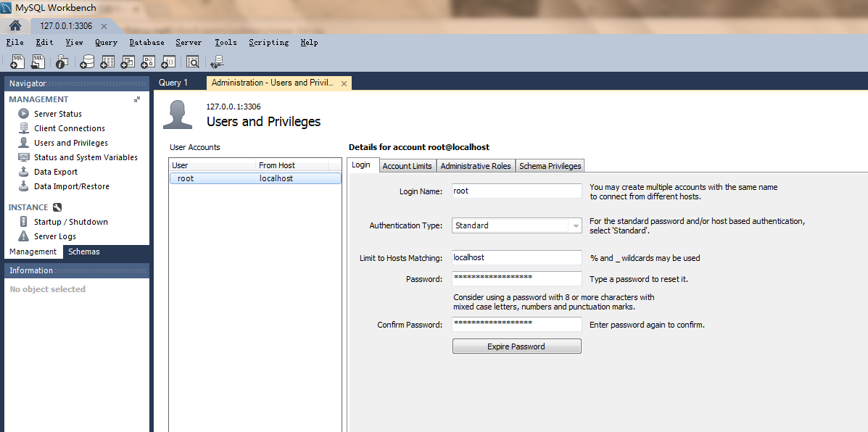Open the Server menu
This screenshot has width=868, height=432.
click(189, 42)
